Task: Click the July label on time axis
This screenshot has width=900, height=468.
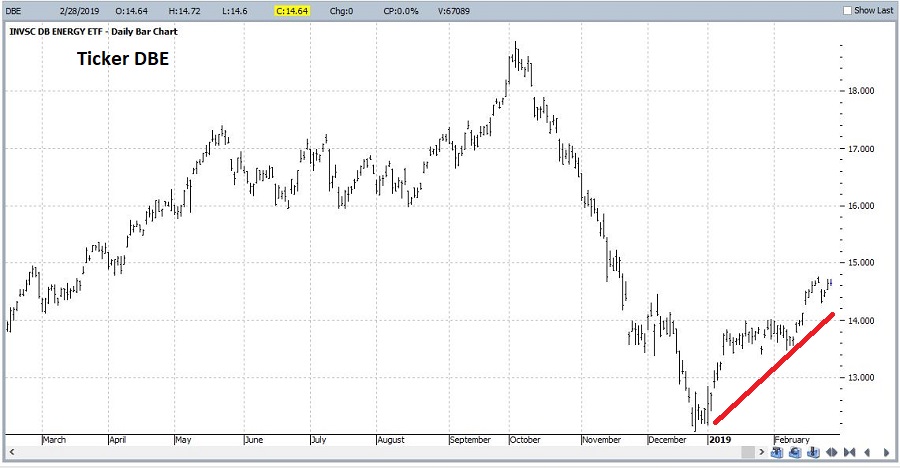Action: (319, 440)
